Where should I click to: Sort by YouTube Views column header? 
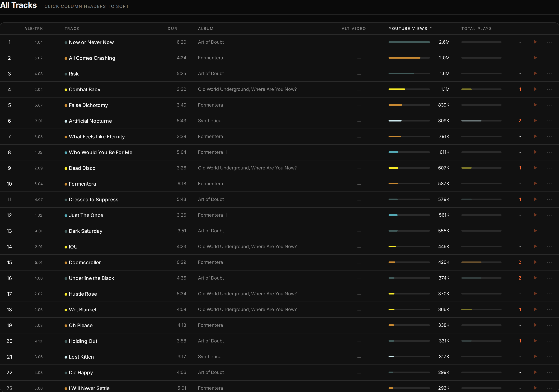click(410, 29)
